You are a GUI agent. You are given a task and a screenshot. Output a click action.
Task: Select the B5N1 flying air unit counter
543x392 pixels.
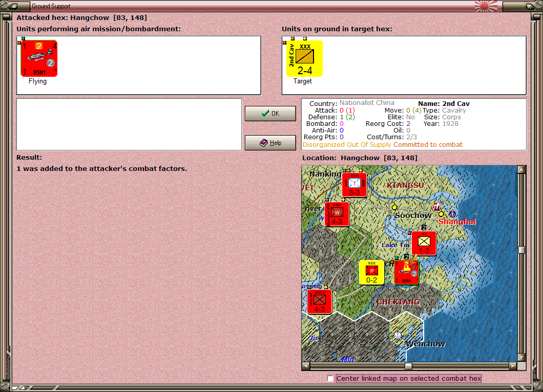[x=39, y=58]
